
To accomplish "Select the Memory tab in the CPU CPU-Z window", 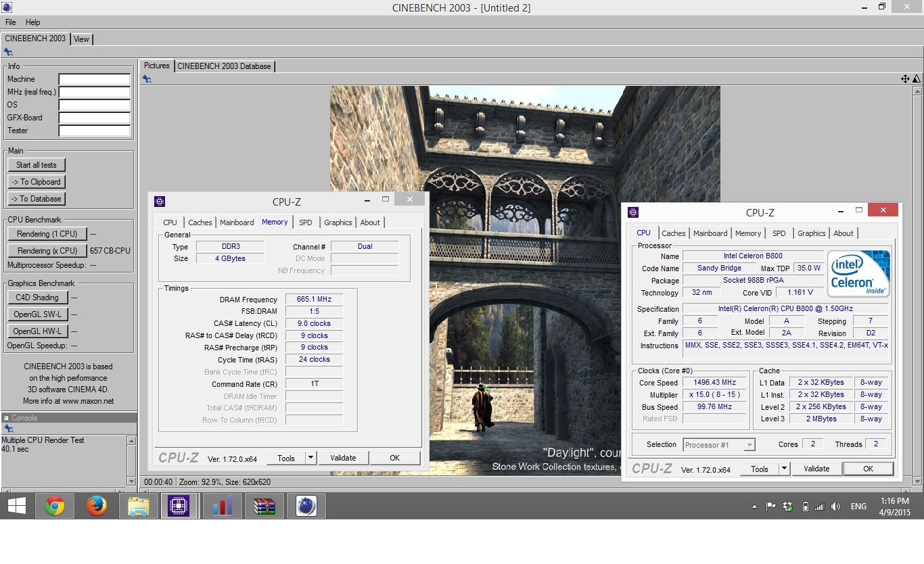I will click(748, 233).
